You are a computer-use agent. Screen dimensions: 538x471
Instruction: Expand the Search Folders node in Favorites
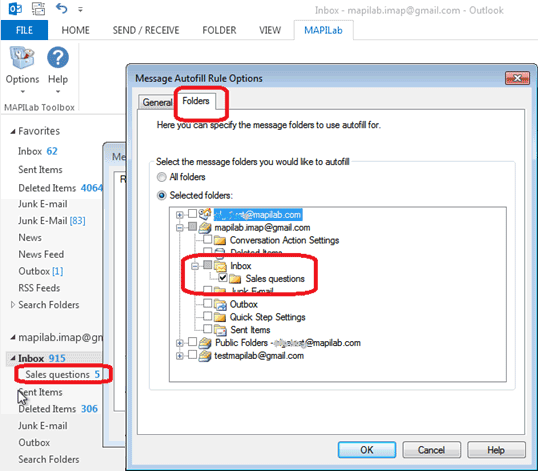[13, 305]
